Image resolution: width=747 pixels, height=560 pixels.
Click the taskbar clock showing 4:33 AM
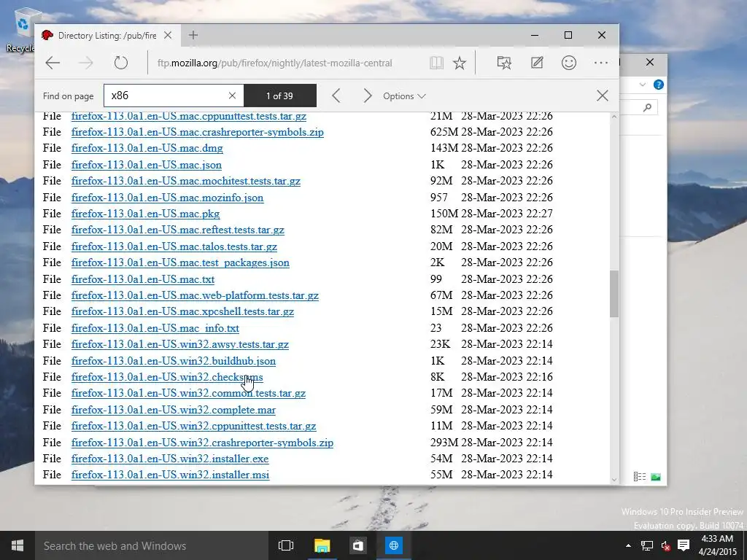pos(718,545)
